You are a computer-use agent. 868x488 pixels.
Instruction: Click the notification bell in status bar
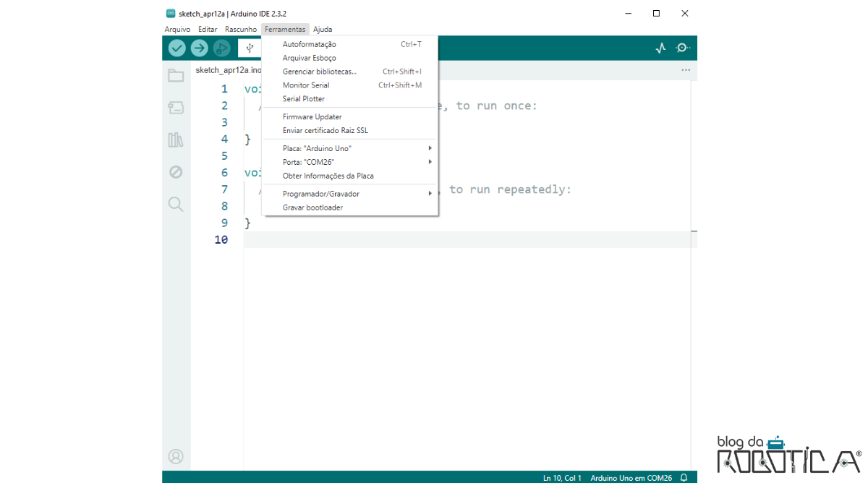[683, 477]
